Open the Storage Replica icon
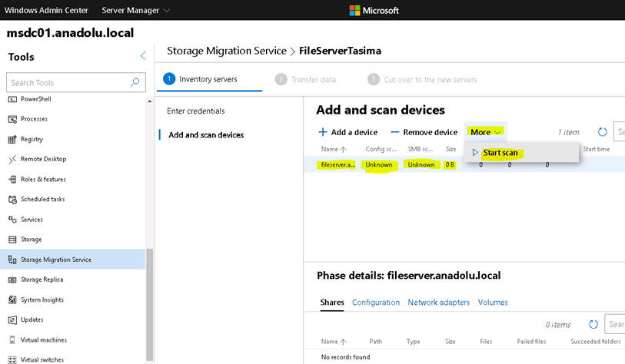This screenshot has height=364, width=625. [x=12, y=280]
